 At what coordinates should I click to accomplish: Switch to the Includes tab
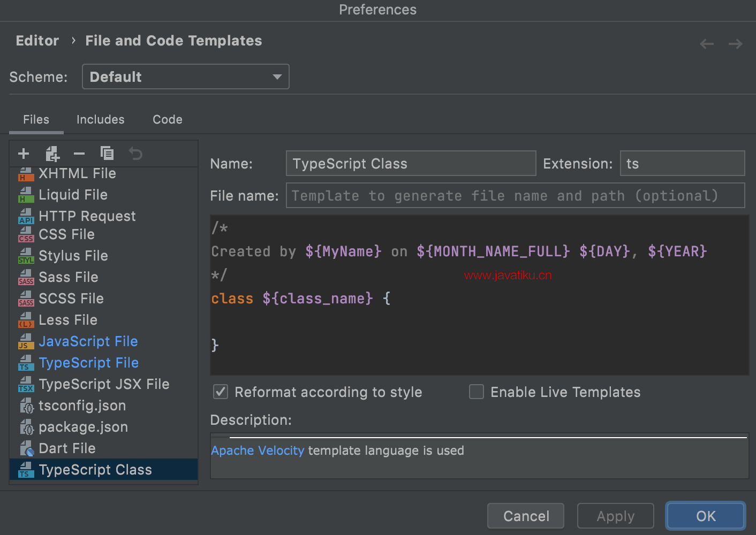[x=100, y=120]
